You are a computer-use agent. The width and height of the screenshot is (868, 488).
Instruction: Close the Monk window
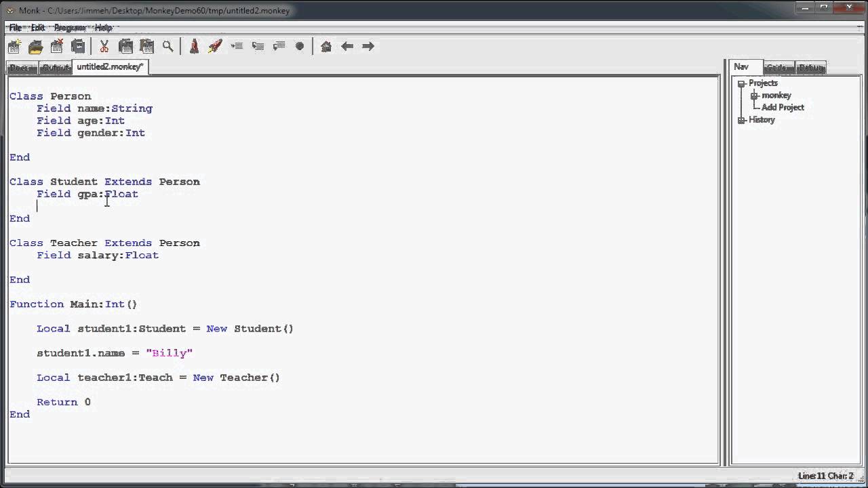tap(850, 7)
